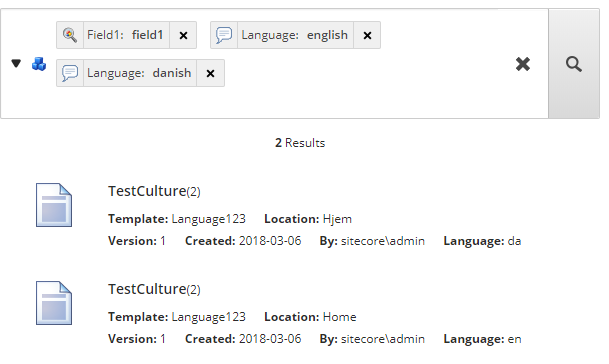The width and height of the screenshot is (609, 364).
Task: Click the magnifier icon of Field1 filter
Action: click(70, 35)
